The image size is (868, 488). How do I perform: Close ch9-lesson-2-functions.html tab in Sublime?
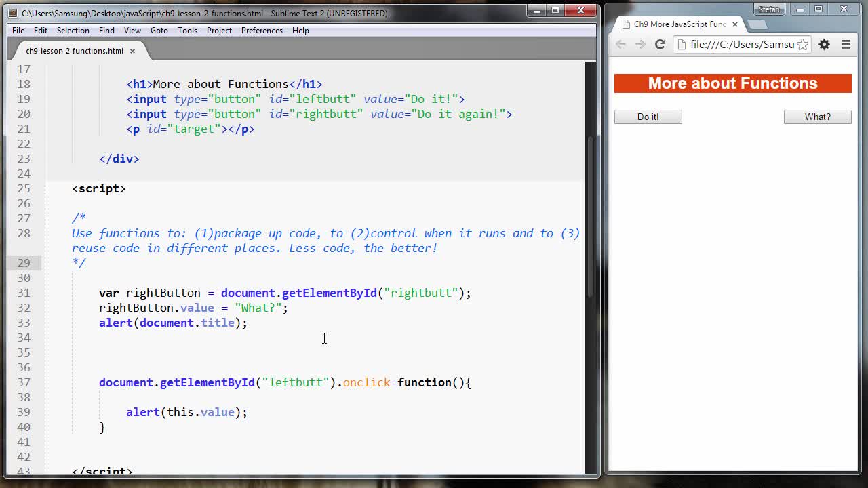pyautogui.click(x=132, y=51)
